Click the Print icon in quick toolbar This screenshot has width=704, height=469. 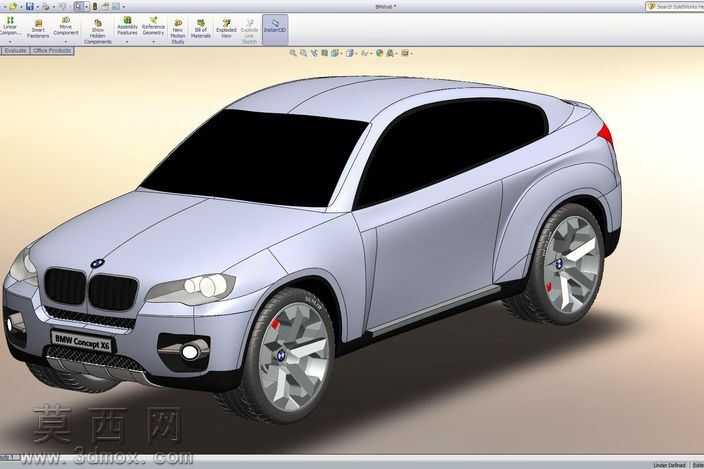click(46, 6)
